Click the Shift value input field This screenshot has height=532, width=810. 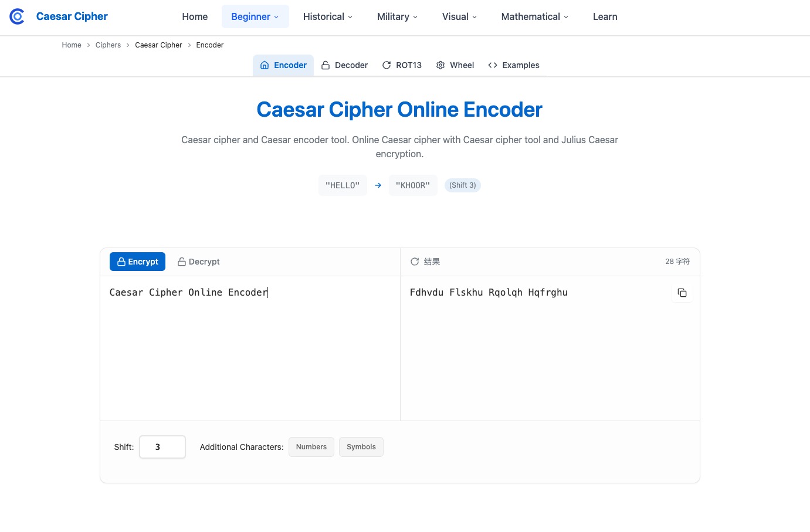[162, 447]
